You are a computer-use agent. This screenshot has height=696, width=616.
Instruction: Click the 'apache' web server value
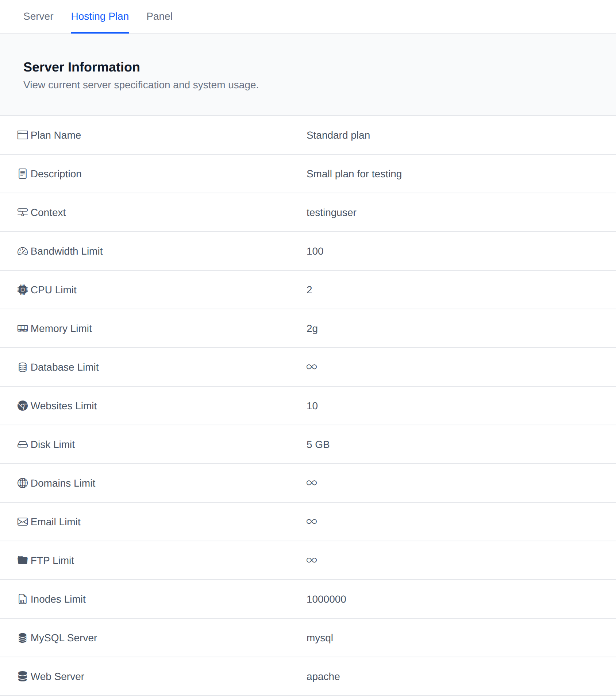coord(323,677)
